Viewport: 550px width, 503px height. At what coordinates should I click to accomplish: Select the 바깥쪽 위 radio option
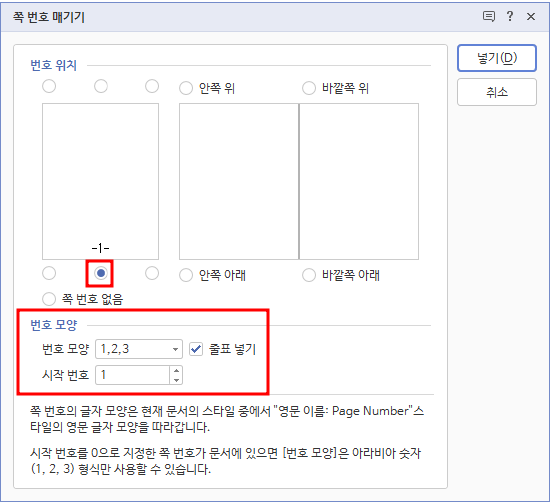309,88
